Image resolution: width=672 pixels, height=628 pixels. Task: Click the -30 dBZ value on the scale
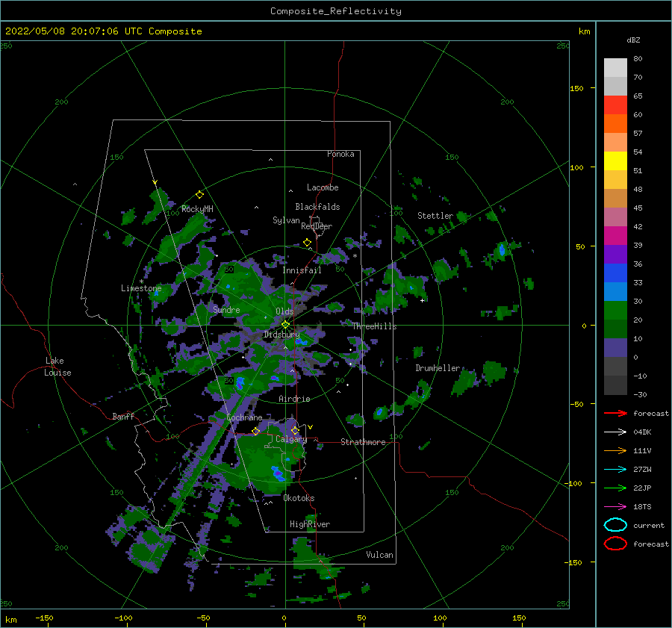click(x=640, y=395)
